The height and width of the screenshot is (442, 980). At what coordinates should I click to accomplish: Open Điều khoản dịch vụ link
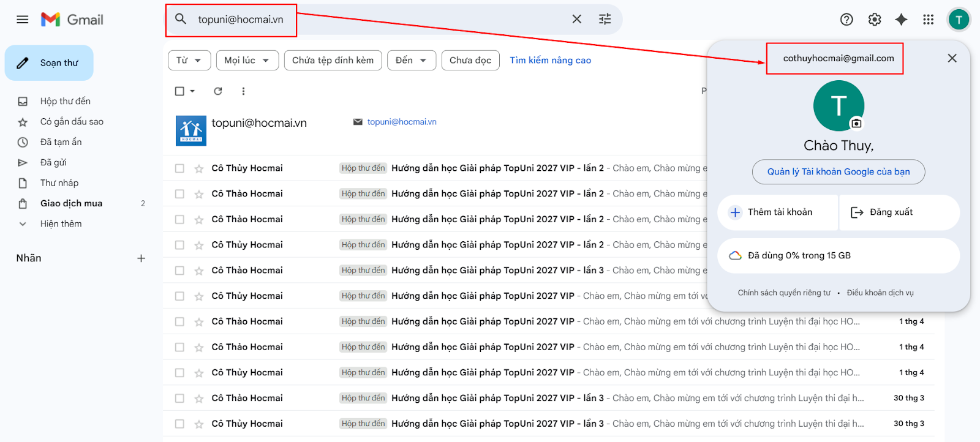(880, 293)
